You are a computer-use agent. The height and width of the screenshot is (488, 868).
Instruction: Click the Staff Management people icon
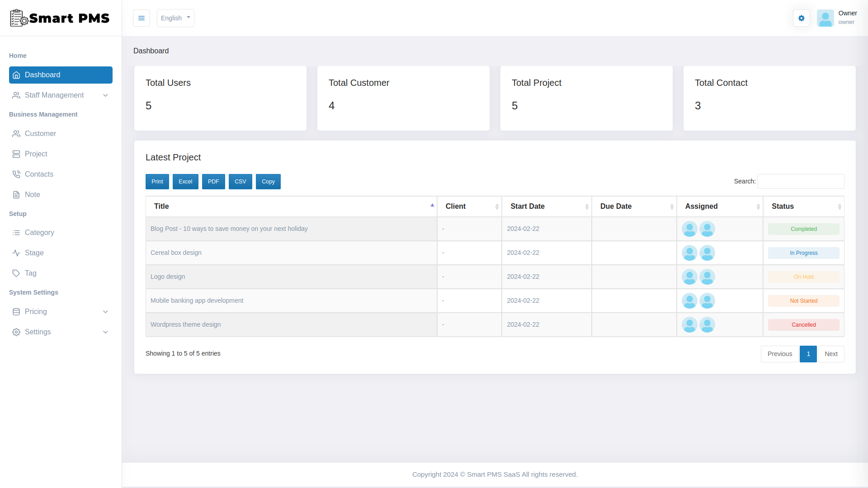[x=16, y=95]
